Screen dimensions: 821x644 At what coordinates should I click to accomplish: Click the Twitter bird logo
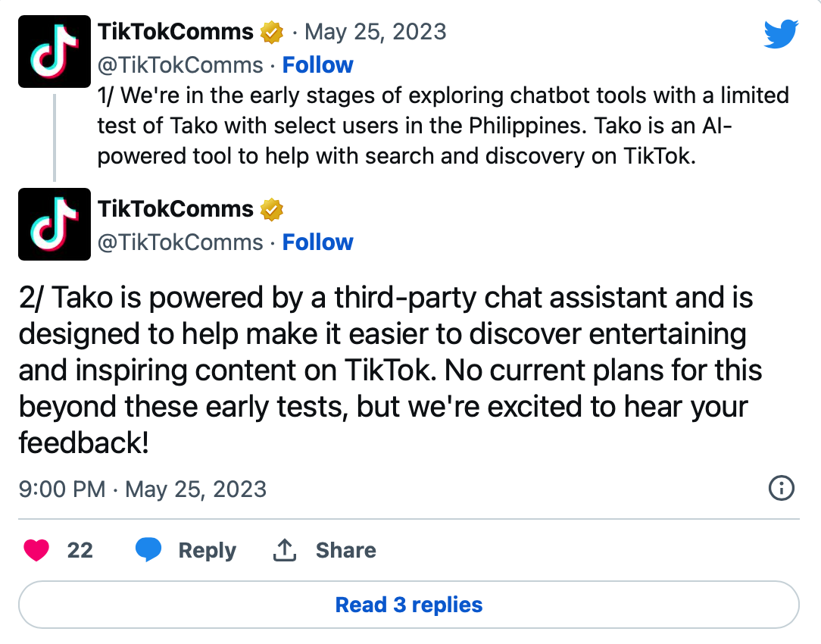point(781,35)
